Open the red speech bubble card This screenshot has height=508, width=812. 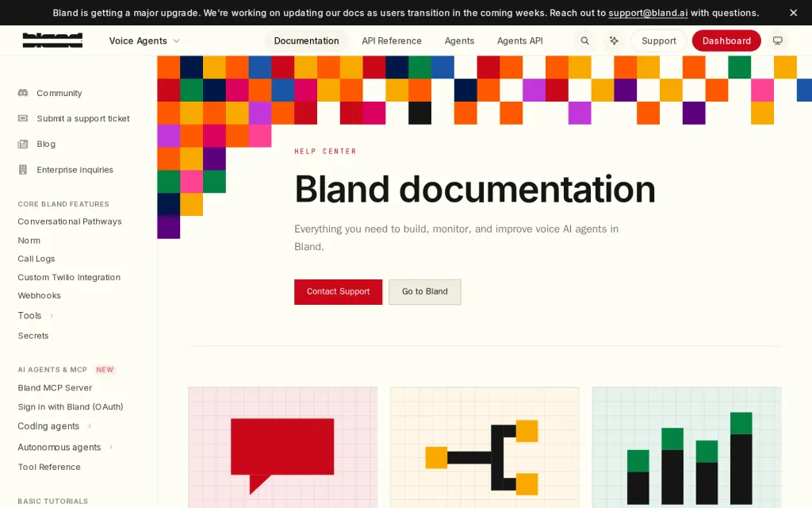coord(283,448)
